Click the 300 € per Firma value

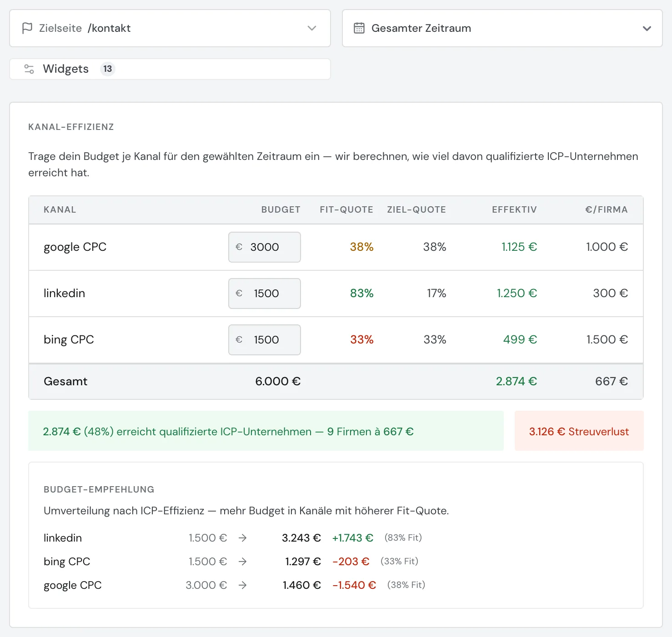point(611,294)
